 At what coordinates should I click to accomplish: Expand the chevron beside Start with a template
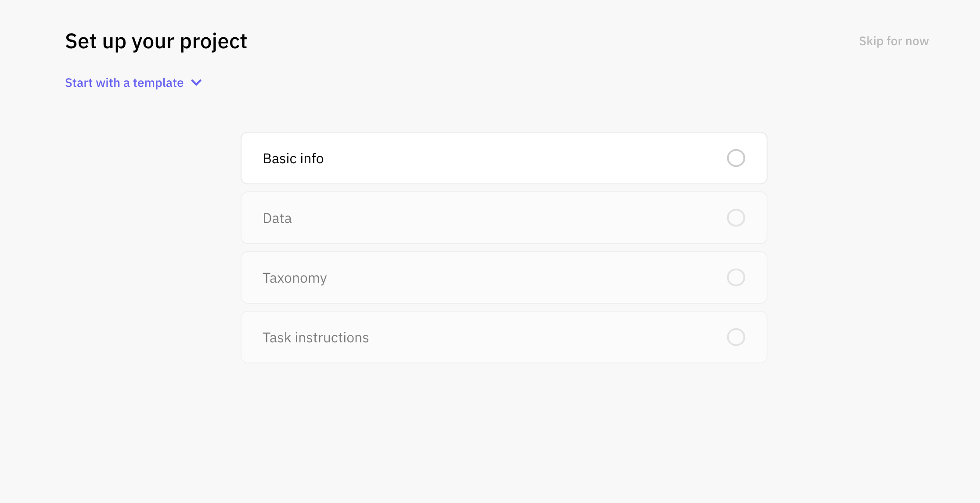pyautogui.click(x=196, y=83)
